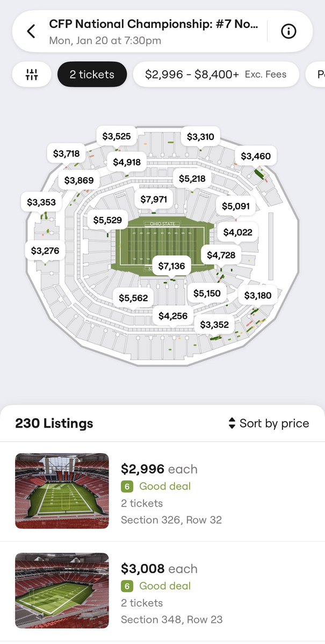Open the $3,008 each listing
Screen dimensions: 325x644
click(x=162, y=590)
